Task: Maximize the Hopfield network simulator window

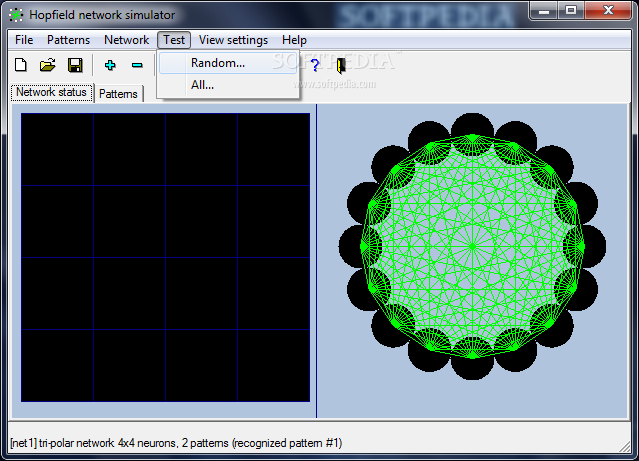Action: click(571, 11)
